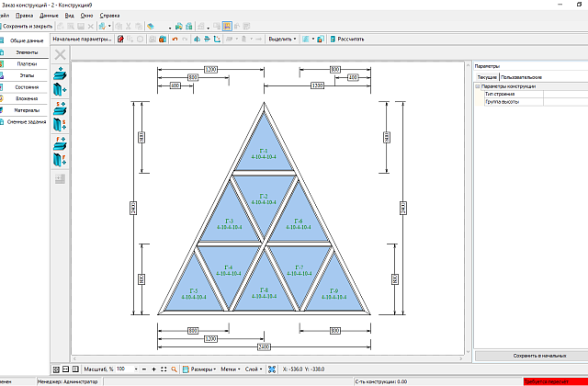Click the undo arrow icon
588x386 pixels.
pos(175,39)
